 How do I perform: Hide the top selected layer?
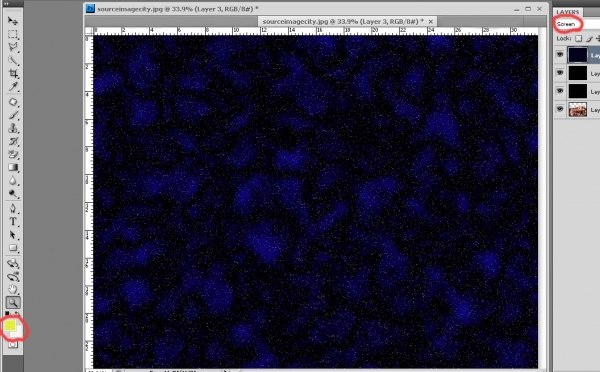(560, 55)
